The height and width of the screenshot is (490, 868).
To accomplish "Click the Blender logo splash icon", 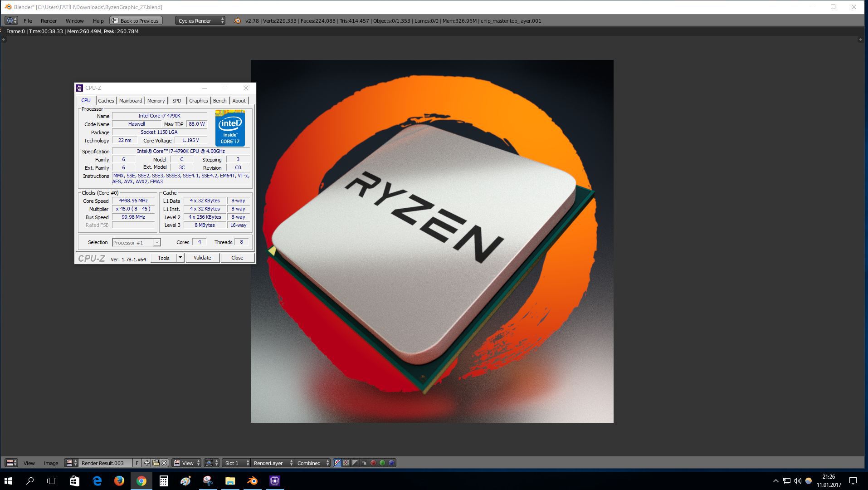I will pyautogui.click(x=237, y=20).
